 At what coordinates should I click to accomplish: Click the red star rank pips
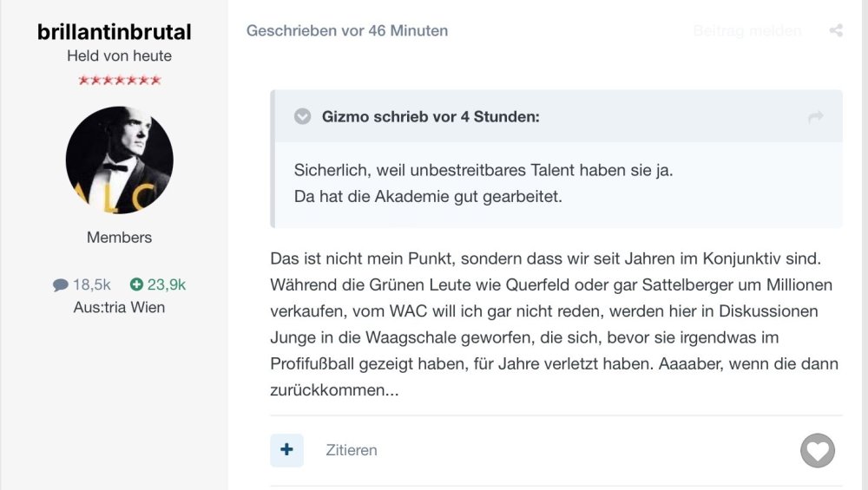[x=120, y=81]
